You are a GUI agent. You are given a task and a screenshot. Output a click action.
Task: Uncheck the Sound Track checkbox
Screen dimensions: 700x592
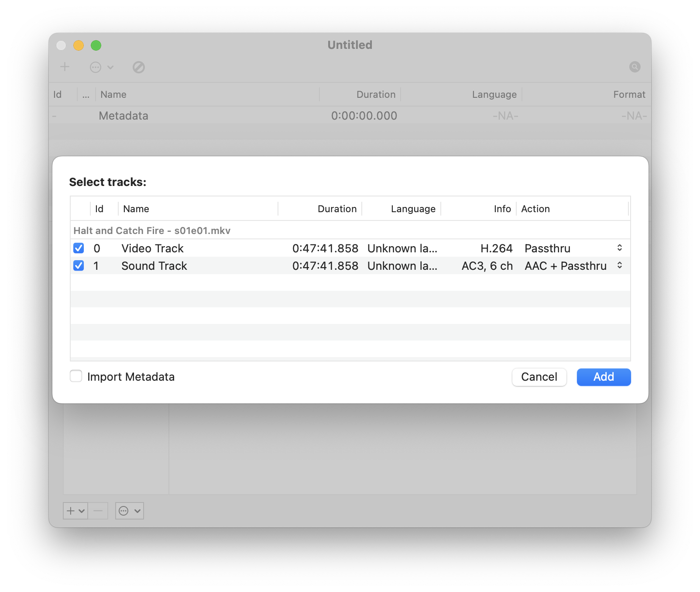coord(79,265)
